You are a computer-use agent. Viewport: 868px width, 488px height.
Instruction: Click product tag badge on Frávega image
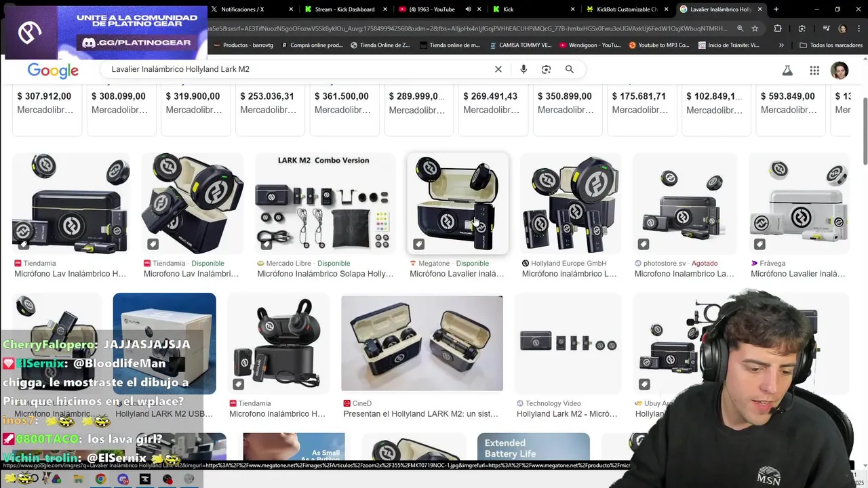click(x=759, y=244)
